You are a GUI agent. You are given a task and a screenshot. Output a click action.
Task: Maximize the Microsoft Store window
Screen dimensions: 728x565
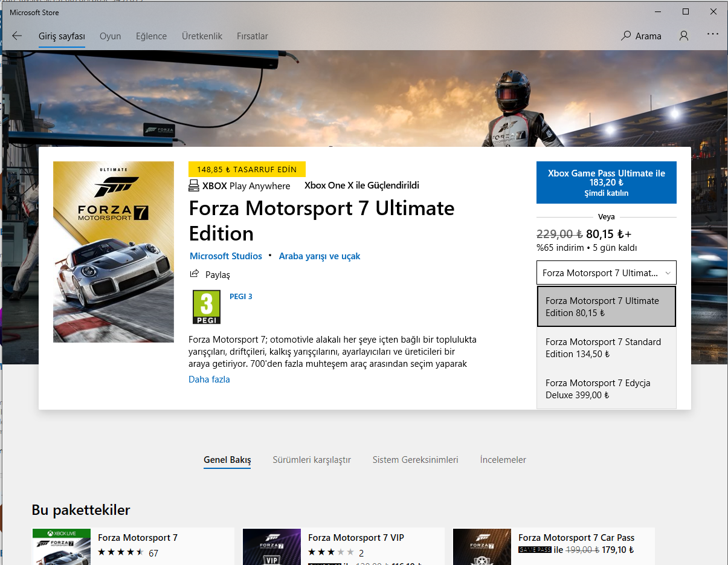[686, 11]
